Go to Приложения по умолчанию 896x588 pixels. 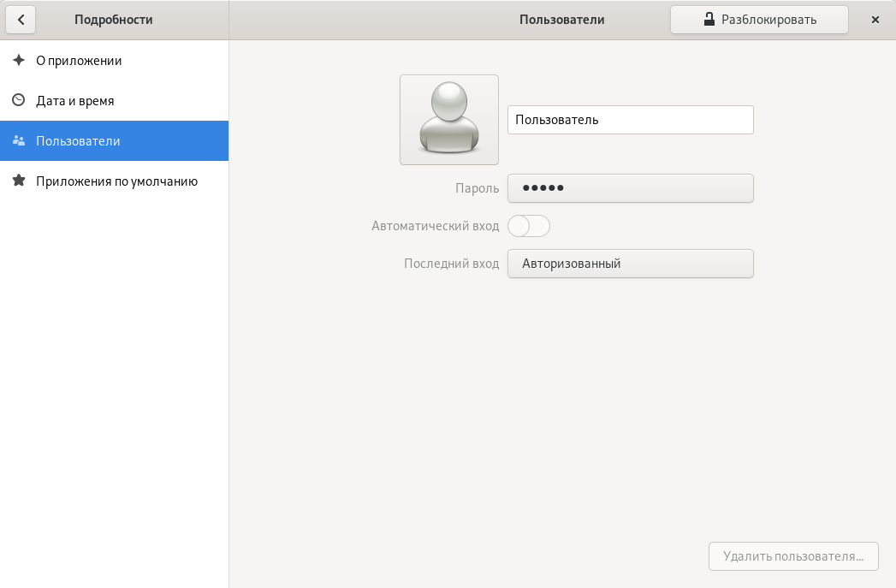(x=116, y=181)
